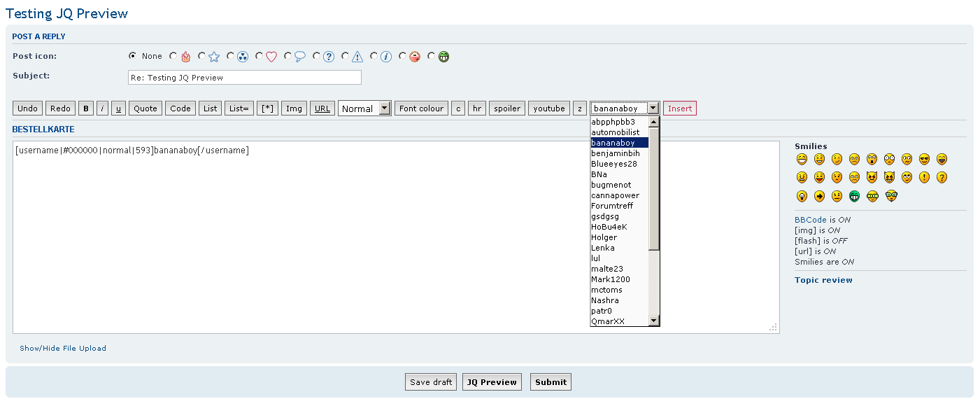The image size is (980, 406).
Task: Insert the exclamation mark smiley
Action: click(x=924, y=178)
